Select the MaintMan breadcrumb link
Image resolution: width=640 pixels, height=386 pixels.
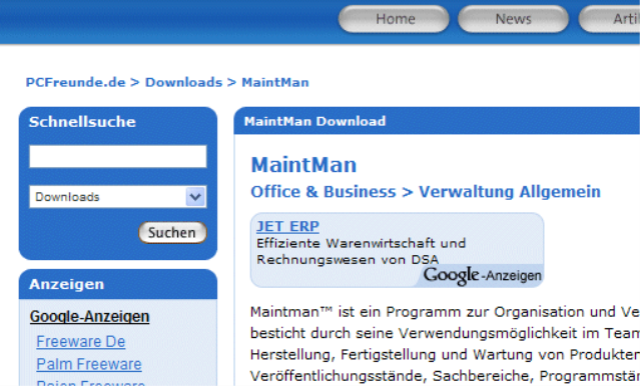(275, 82)
